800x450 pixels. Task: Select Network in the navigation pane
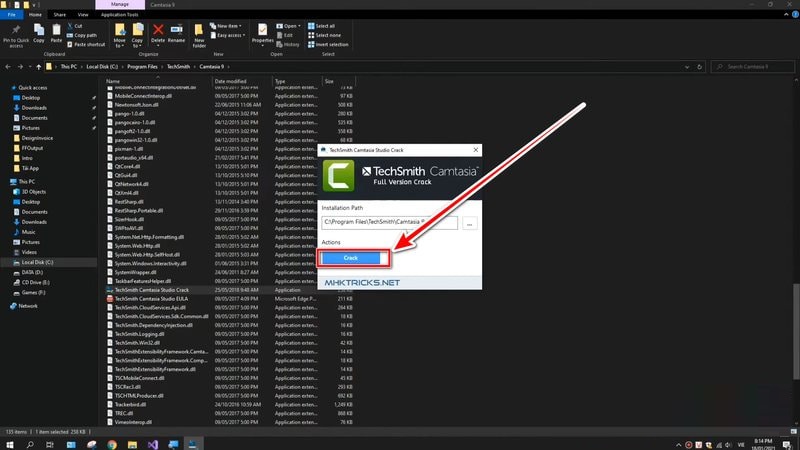[28, 306]
